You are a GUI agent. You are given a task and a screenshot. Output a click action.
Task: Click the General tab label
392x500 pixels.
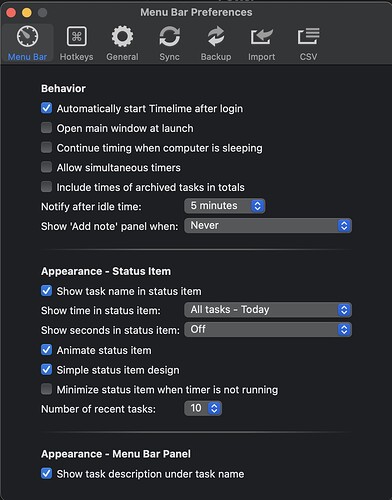122,57
